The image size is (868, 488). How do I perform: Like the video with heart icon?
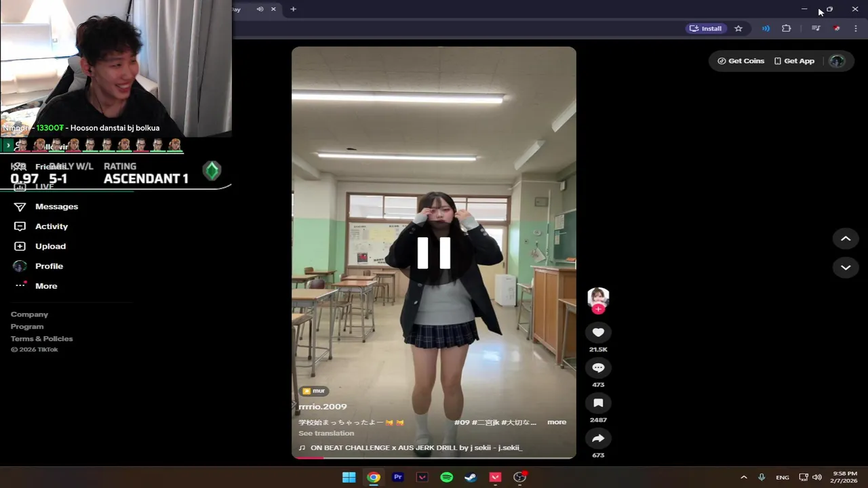[598, 332]
